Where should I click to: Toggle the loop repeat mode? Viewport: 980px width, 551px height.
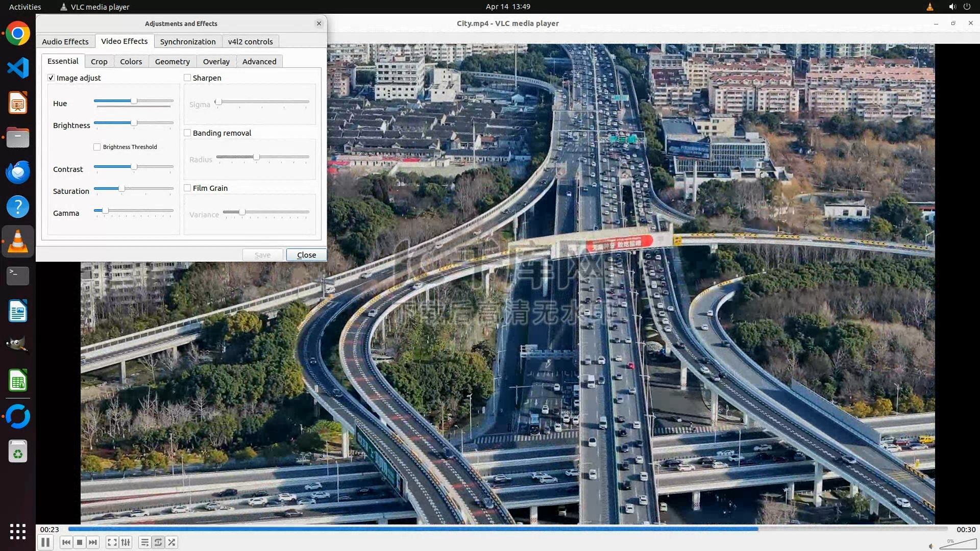click(x=158, y=542)
